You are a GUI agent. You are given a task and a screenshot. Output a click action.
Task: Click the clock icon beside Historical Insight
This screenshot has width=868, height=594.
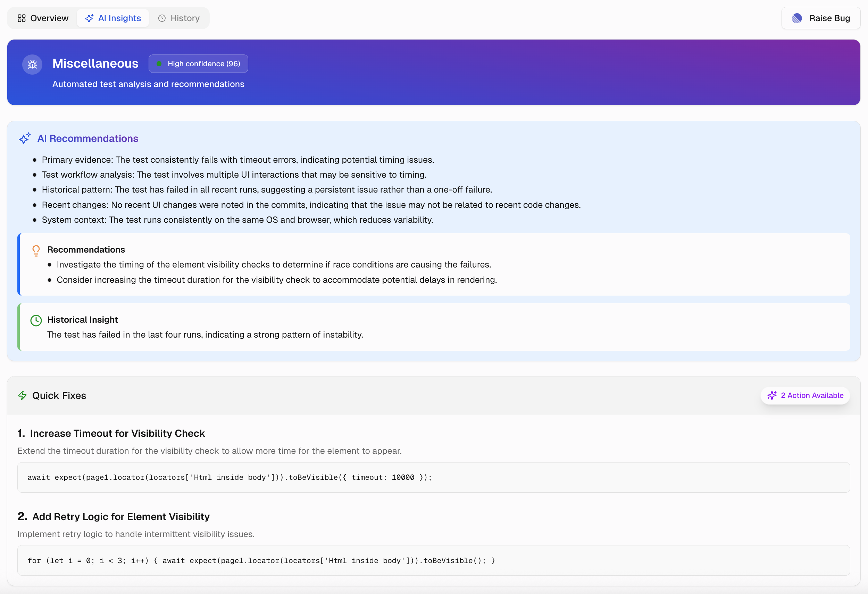36,320
